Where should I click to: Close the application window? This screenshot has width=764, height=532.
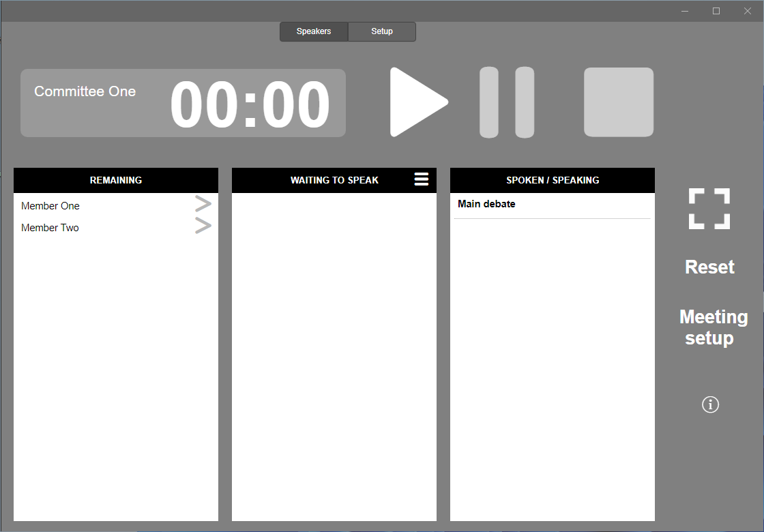748,11
